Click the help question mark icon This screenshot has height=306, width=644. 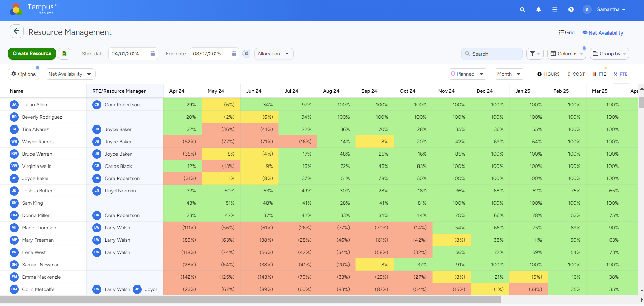pyautogui.click(x=571, y=10)
